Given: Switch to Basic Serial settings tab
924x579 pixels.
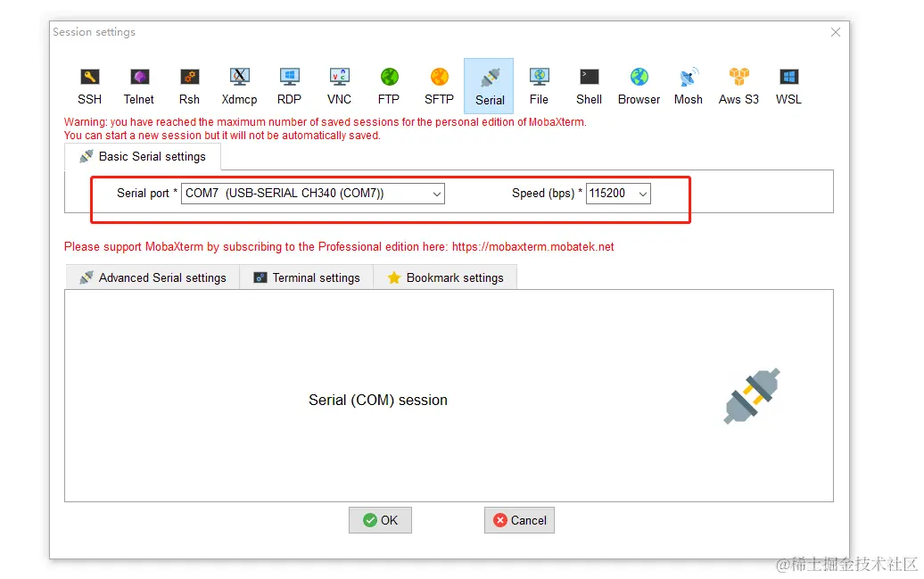Looking at the screenshot, I should [x=143, y=157].
